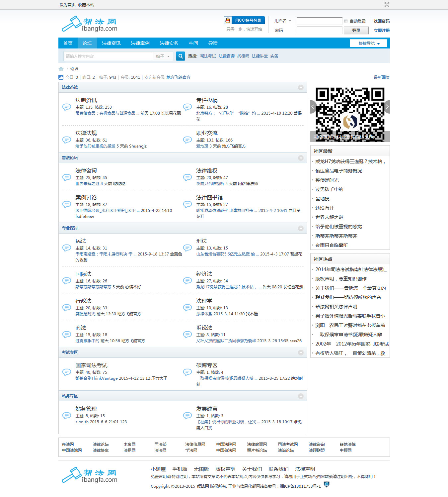Image resolution: width=448 pixels, height=497 pixels.
Task: Click the 经济法 forum bubble icon
Action: click(187, 281)
